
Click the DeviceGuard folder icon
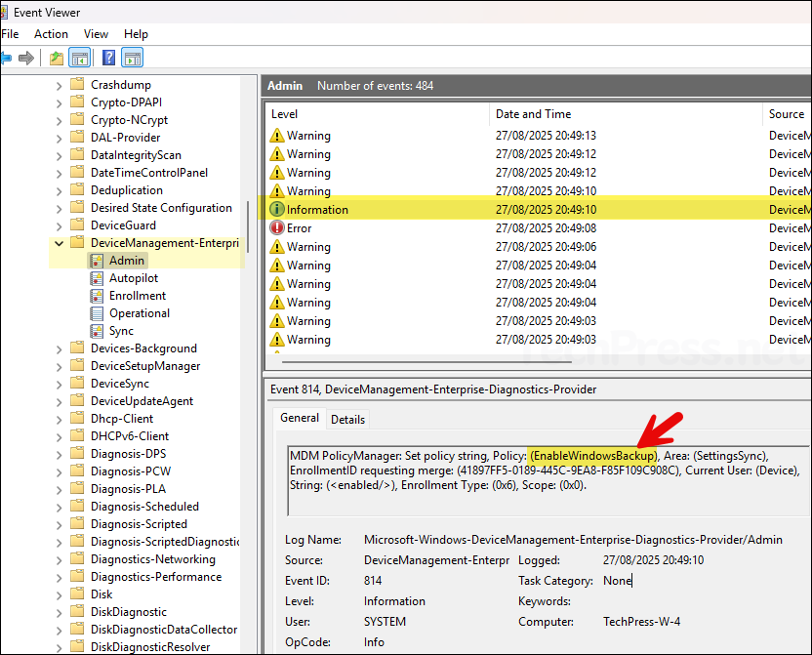[77, 225]
